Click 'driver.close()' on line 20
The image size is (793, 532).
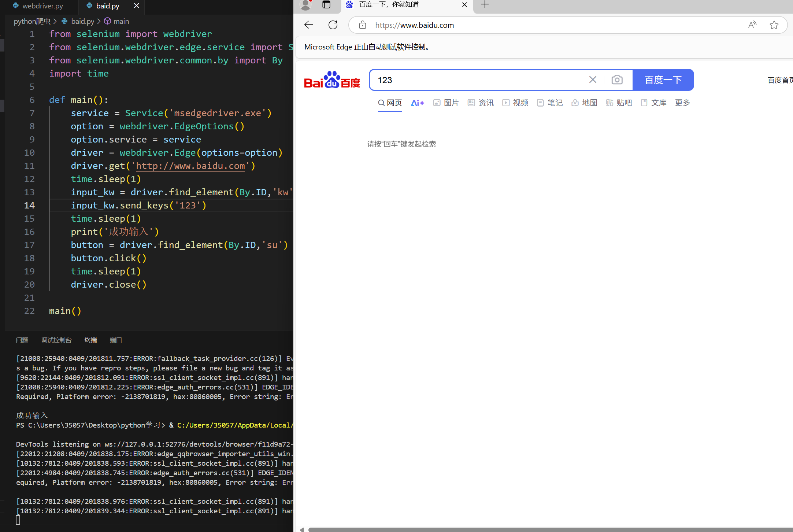tap(109, 285)
